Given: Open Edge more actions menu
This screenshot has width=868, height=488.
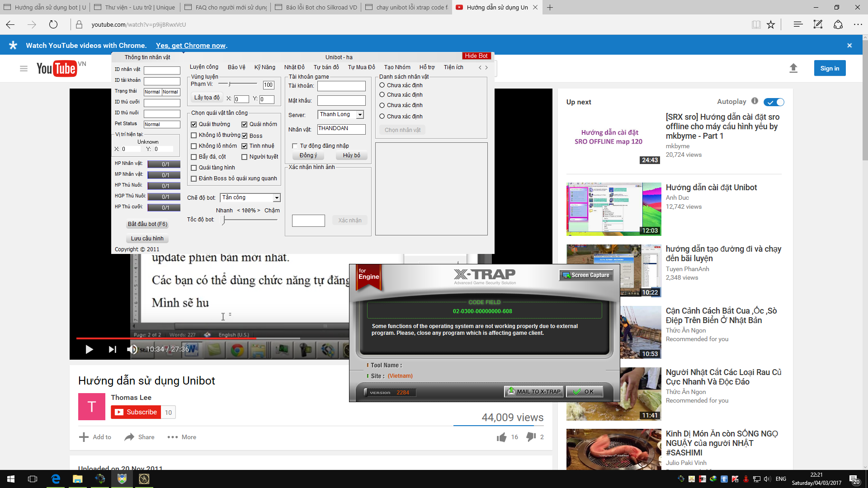Looking at the screenshot, I should (x=858, y=24).
